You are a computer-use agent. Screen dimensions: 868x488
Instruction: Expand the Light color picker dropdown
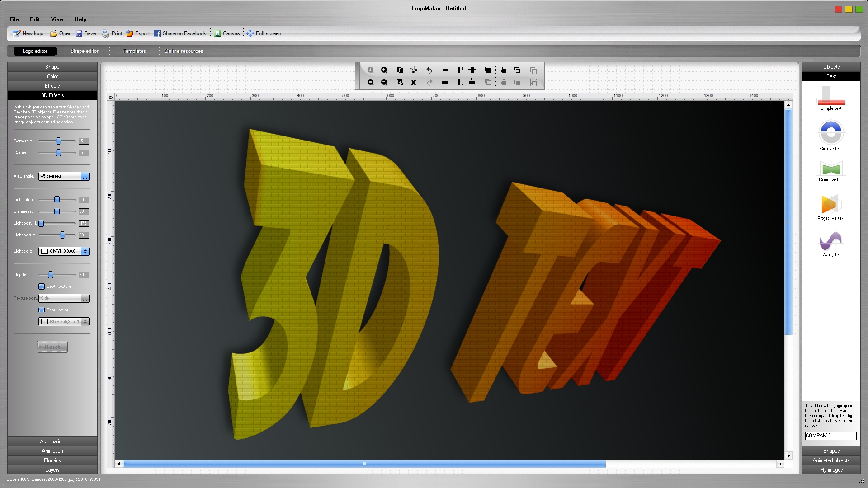click(x=85, y=251)
